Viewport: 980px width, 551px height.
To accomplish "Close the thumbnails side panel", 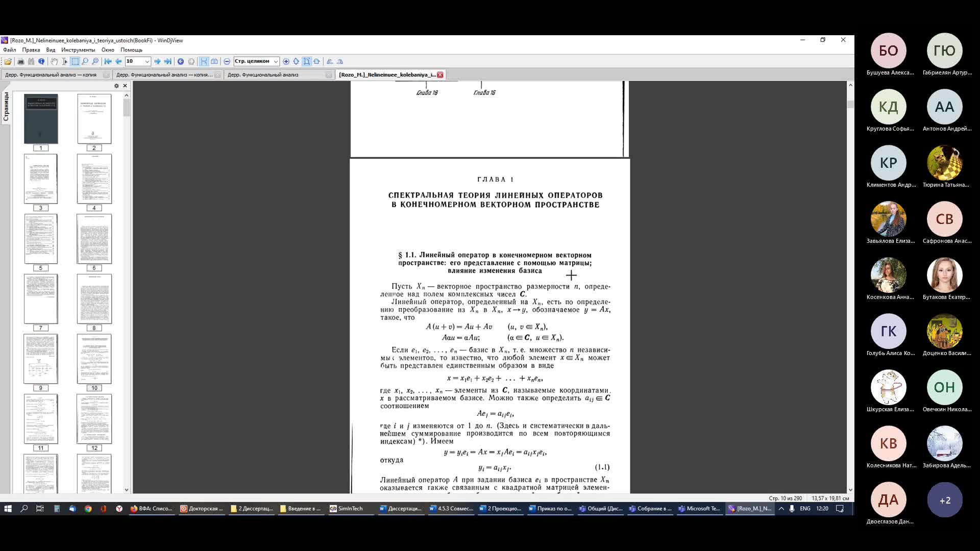I will [x=125, y=86].
